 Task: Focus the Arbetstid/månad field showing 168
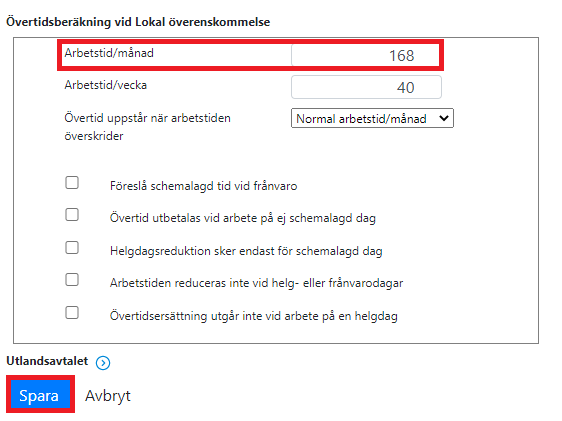[x=365, y=55]
